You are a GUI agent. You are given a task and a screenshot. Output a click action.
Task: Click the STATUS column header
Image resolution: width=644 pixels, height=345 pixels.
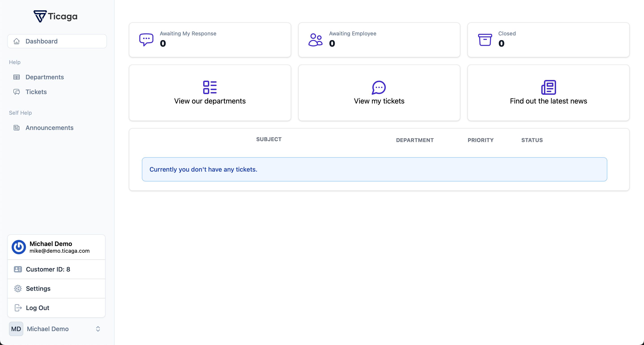(x=532, y=140)
